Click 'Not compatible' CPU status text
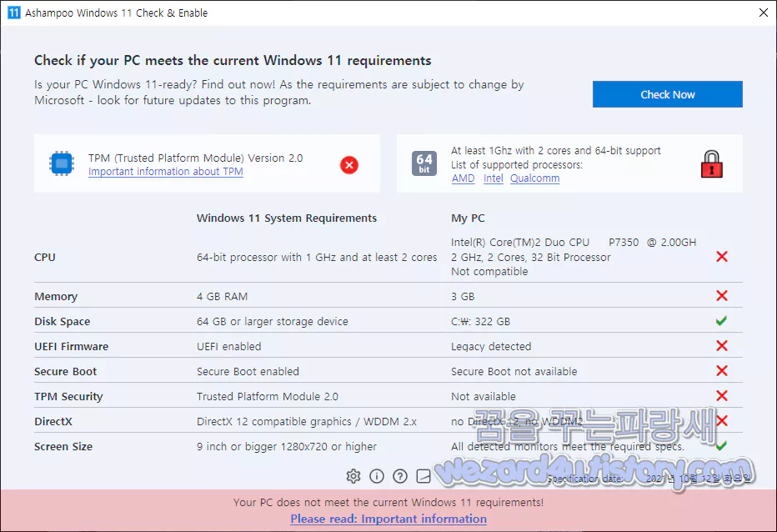The height and width of the screenshot is (532, 777). point(489,272)
